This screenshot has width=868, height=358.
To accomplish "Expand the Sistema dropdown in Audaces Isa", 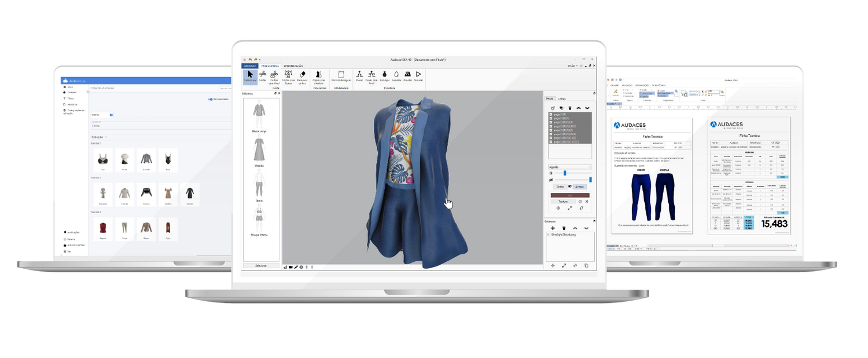I will (x=111, y=115).
